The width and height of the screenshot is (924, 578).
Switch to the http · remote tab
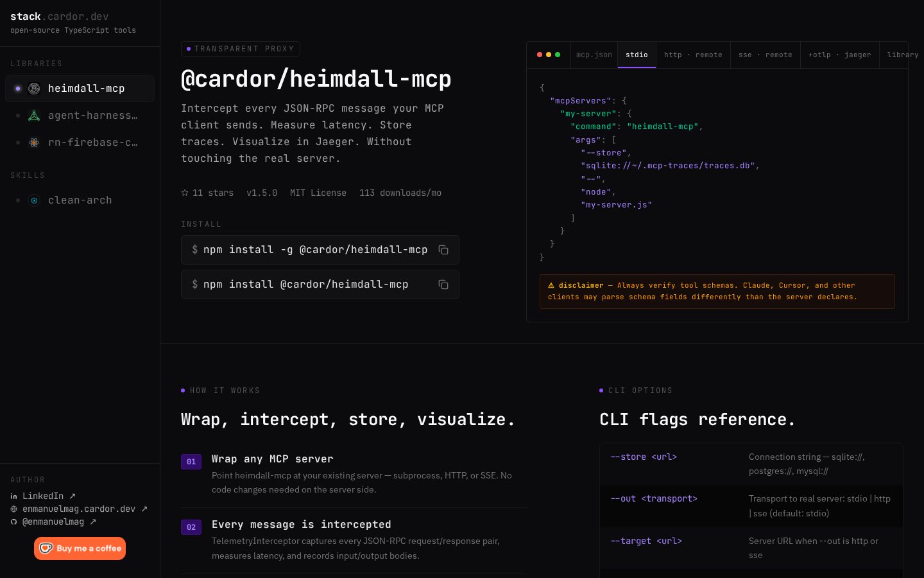pyautogui.click(x=693, y=55)
